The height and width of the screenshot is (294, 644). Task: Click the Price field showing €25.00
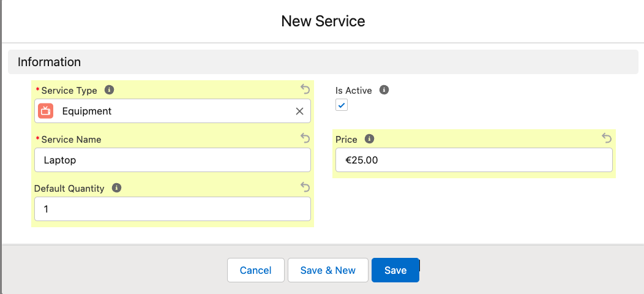pos(473,160)
